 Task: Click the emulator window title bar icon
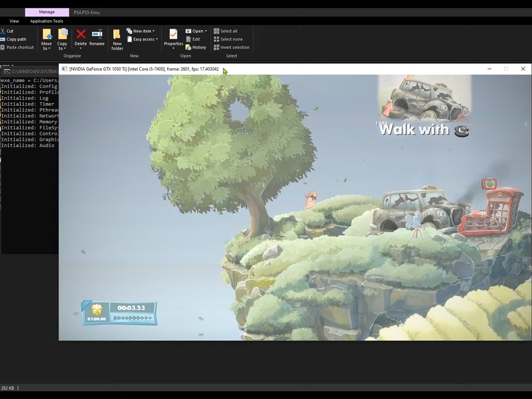pos(64,69)
